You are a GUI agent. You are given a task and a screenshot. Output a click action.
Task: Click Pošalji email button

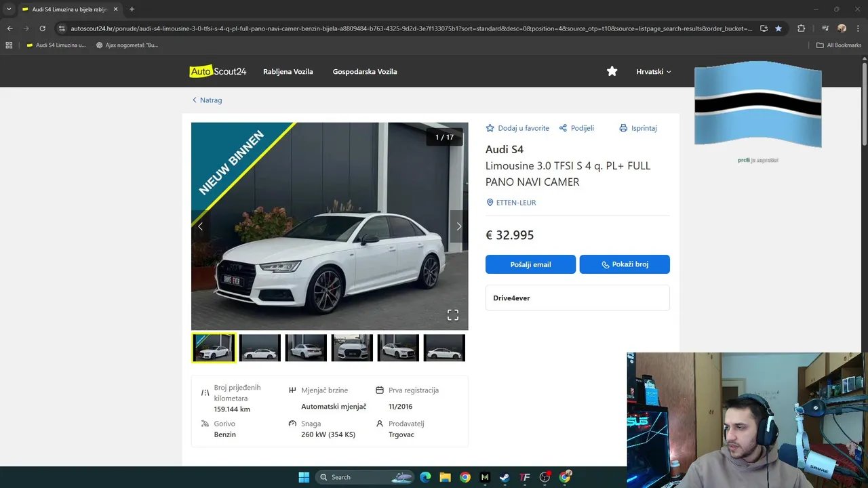tap(530, 264)
